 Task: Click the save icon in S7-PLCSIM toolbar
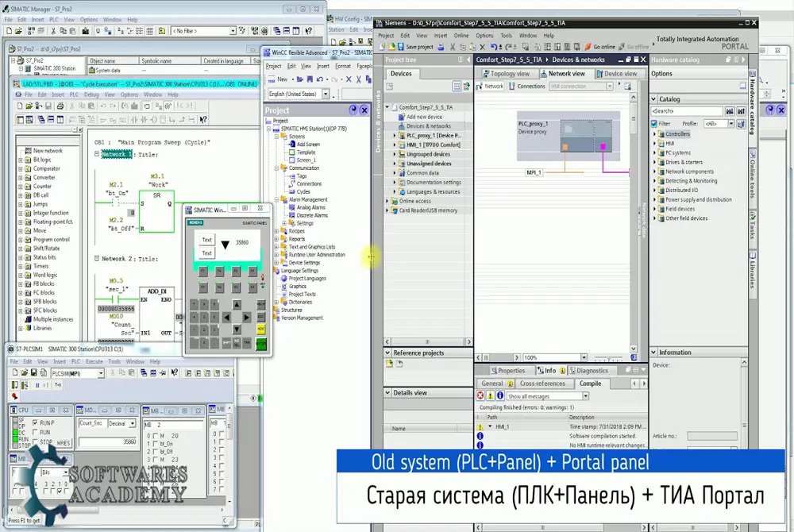(x=33, y=373)
